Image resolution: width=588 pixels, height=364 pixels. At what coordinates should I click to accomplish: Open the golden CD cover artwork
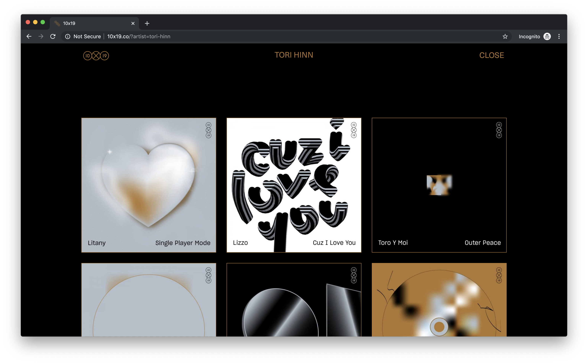[x=439, y=300]
